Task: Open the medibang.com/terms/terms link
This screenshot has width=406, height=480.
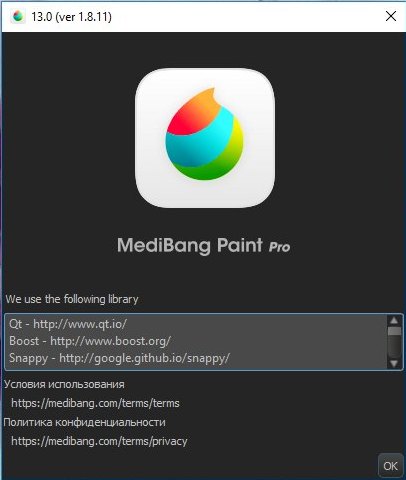Action: pos(95,403)
